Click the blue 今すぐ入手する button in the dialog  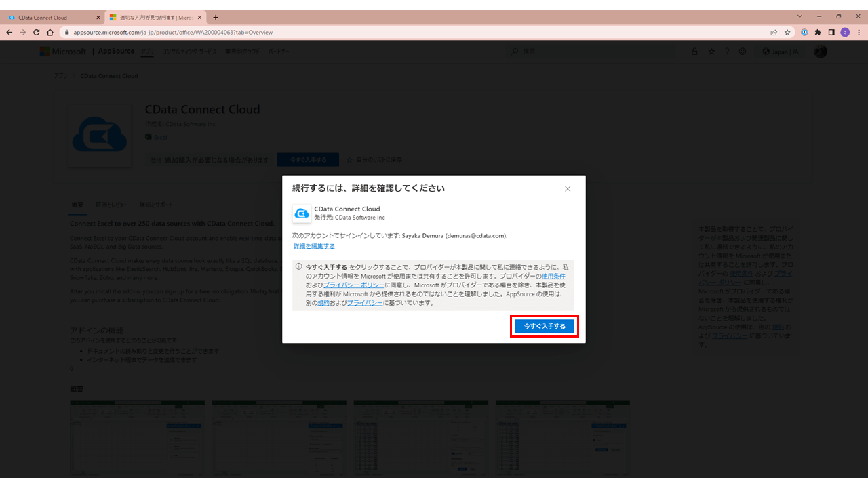(545, 326)
